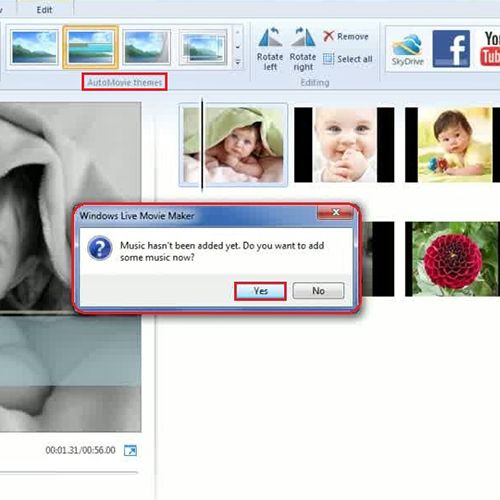Remove the selected clip with Remove
This screenshot has height=500, width=500.
[346, 36]
